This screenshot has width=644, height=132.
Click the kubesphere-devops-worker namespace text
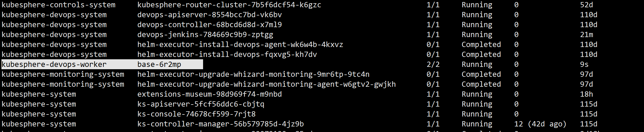[54, 65]
